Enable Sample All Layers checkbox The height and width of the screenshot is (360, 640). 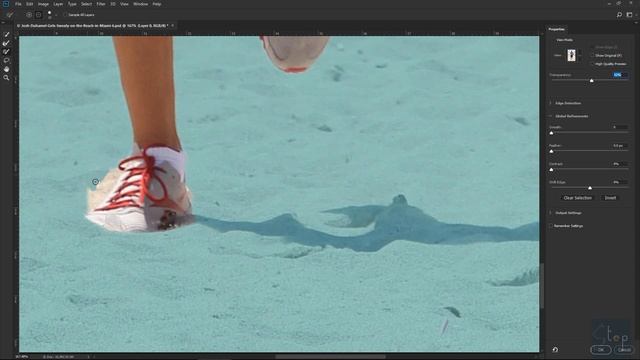[x=65, y=15]
